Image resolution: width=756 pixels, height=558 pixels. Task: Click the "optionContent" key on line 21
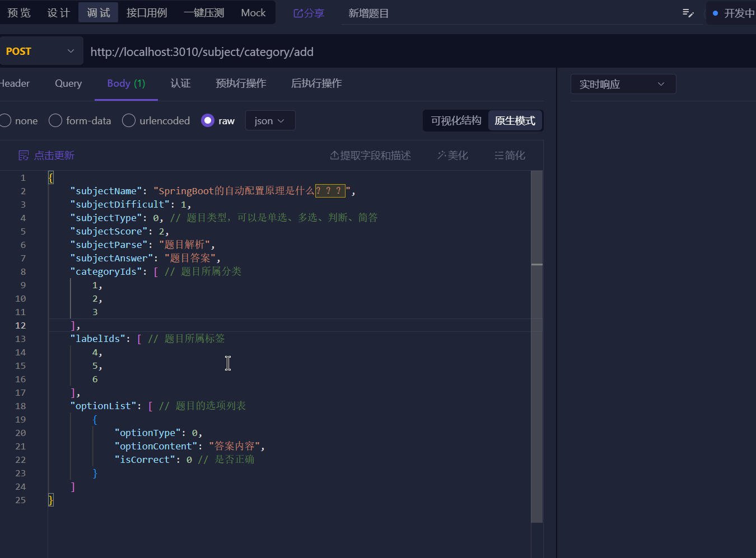tap(156, 446)
